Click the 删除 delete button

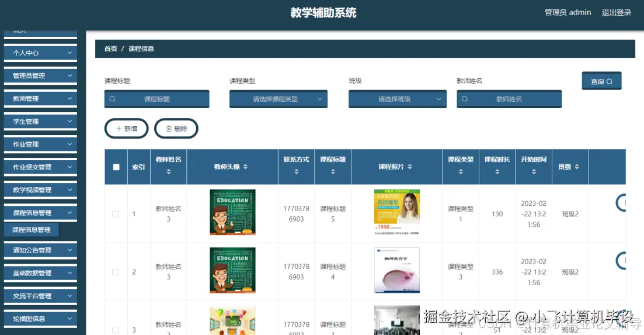click(176, 129)
